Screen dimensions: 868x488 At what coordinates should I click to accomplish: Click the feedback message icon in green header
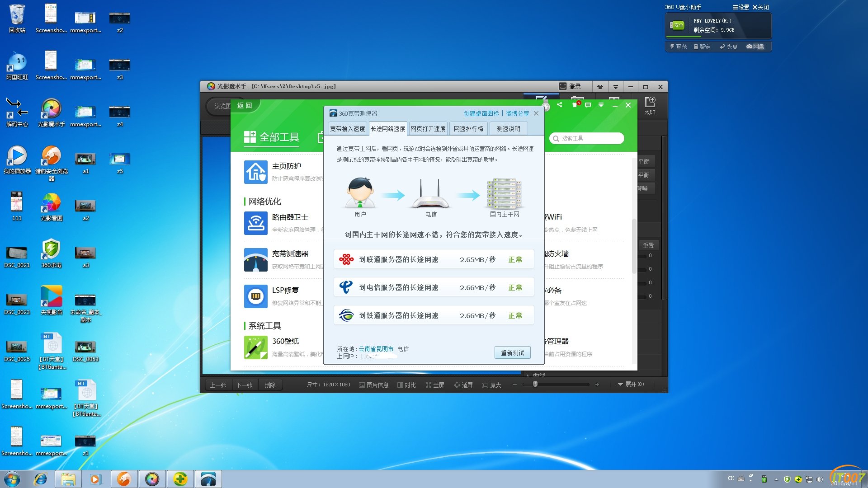coord(588,105)
